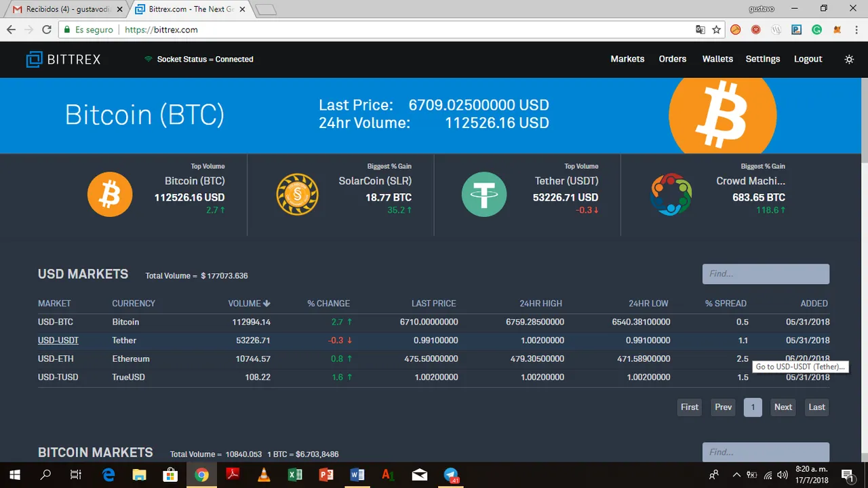
Task: Toggle the light/dark theme sun icon
Action: tap(849, 60)
